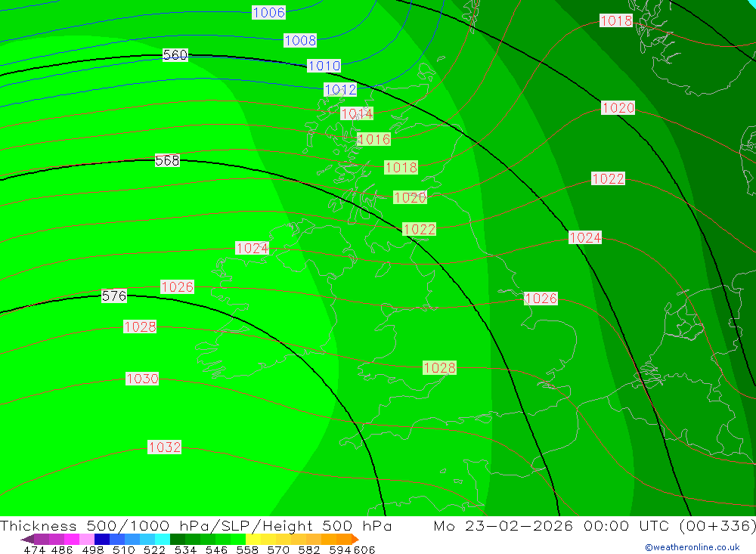
Task: Click the blue 1008 isobar label
Action: tap(300, 40)
